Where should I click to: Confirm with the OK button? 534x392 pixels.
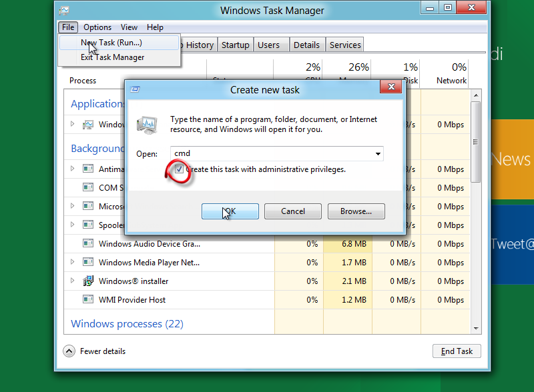click(230, 211)
